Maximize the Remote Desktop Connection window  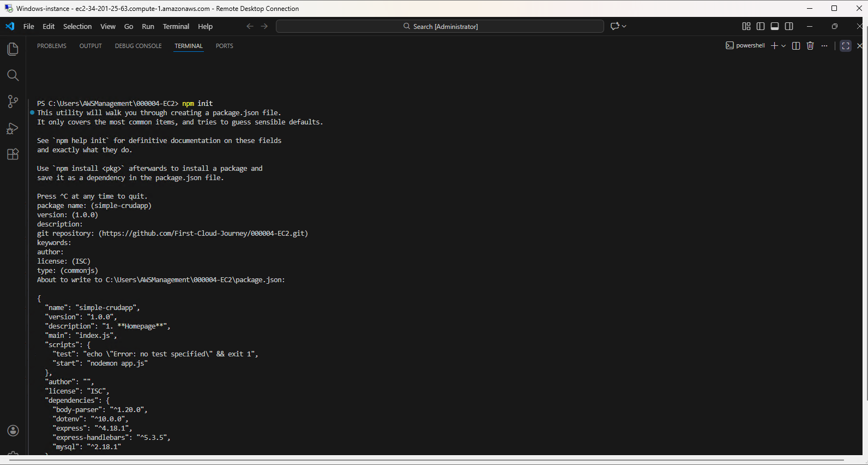pos(834,8)
